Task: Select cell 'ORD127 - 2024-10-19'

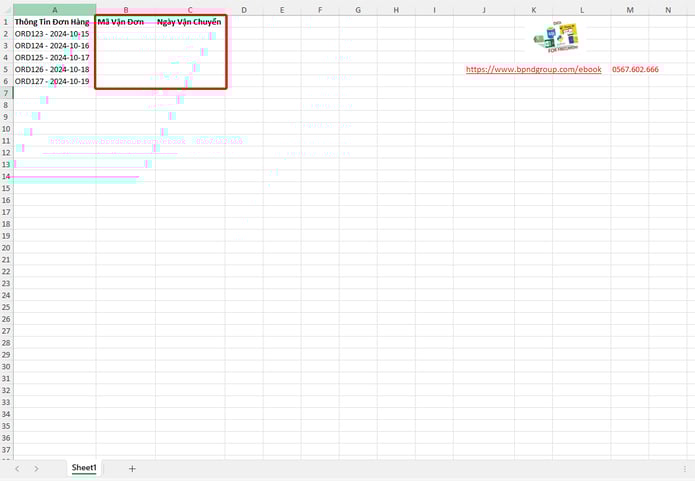Action: click(55, 81)
